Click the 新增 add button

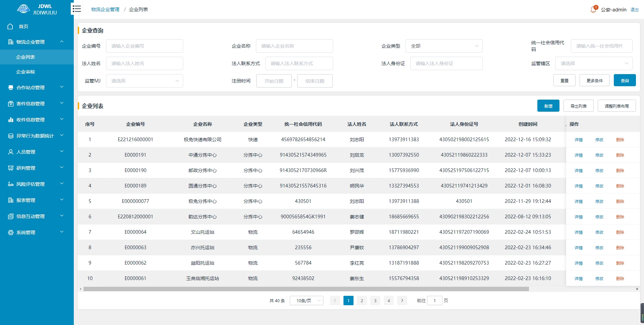tap(548, 106)
